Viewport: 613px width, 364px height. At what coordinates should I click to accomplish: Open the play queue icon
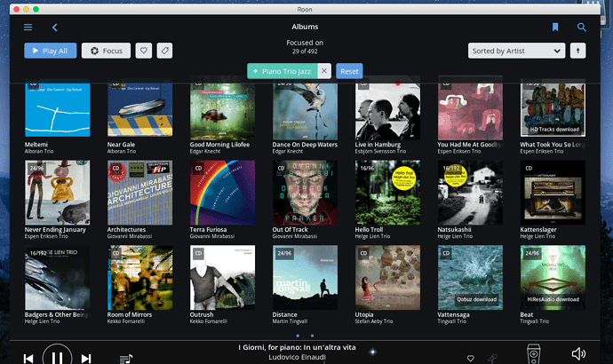point(126,358)
